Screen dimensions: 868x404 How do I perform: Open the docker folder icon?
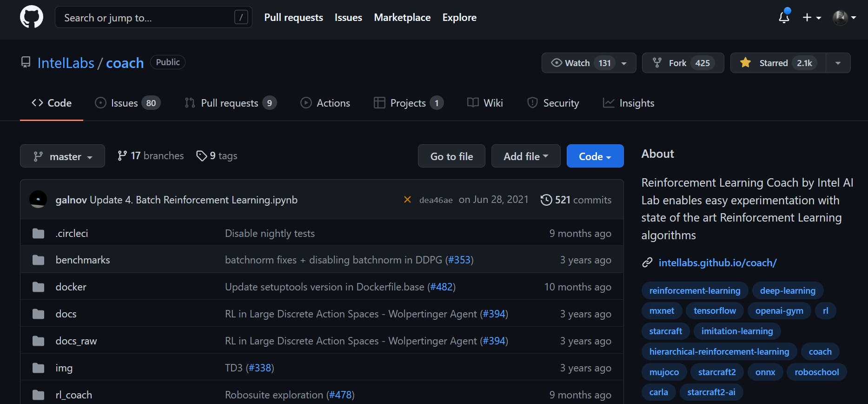pos(39,287)
